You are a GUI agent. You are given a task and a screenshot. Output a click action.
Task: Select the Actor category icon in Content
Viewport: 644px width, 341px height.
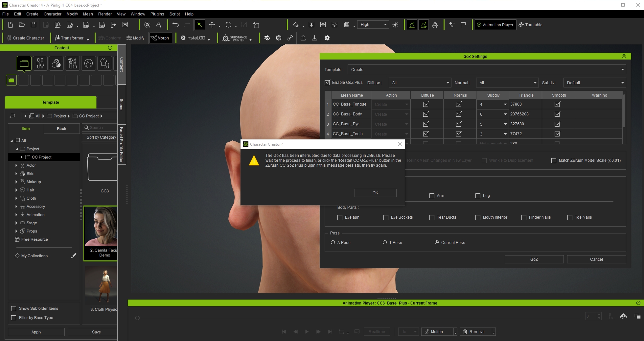coord(40,63)
